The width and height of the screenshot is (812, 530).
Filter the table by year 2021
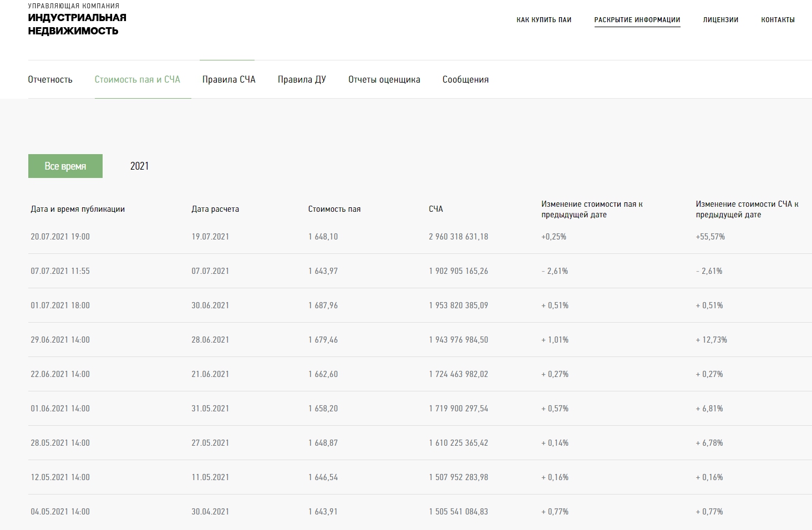pyautogui.click(x=139, y=166)
